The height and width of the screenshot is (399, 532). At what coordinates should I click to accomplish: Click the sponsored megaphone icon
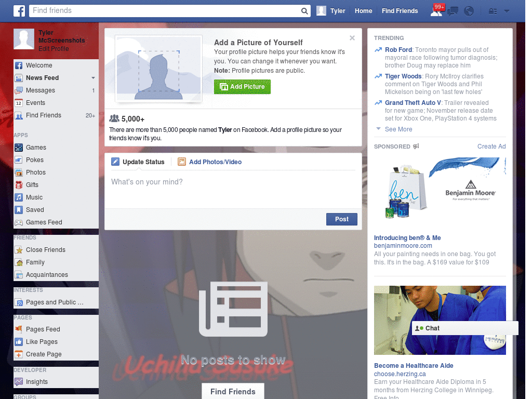click(416, 146)
